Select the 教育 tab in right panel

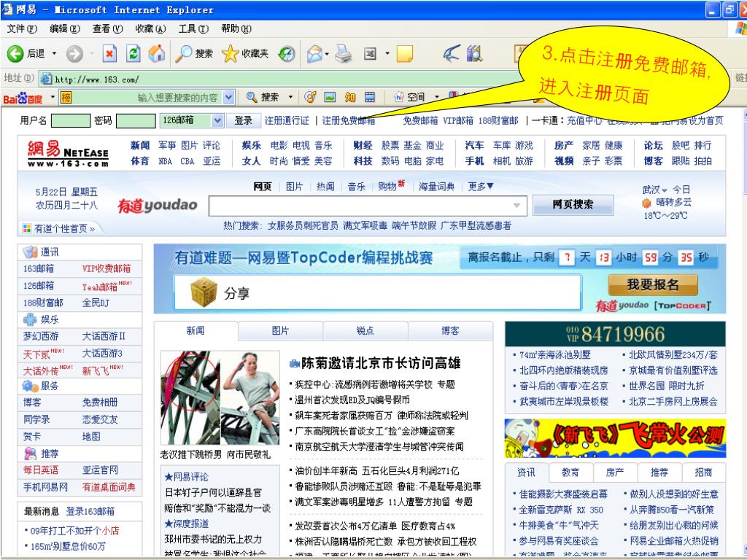[x=570, y=472]
